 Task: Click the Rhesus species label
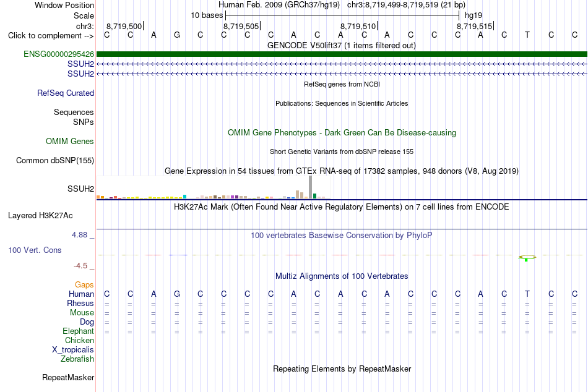[x=80, y=303]
